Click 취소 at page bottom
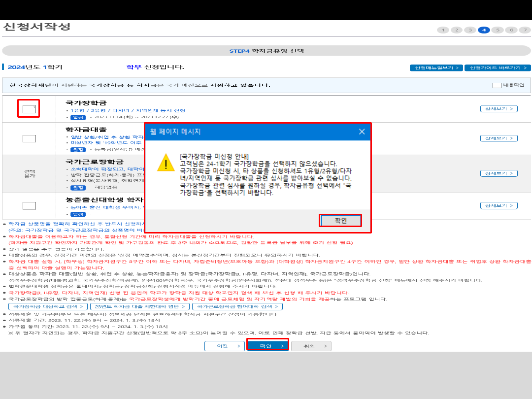 click(x=311, y=346)
